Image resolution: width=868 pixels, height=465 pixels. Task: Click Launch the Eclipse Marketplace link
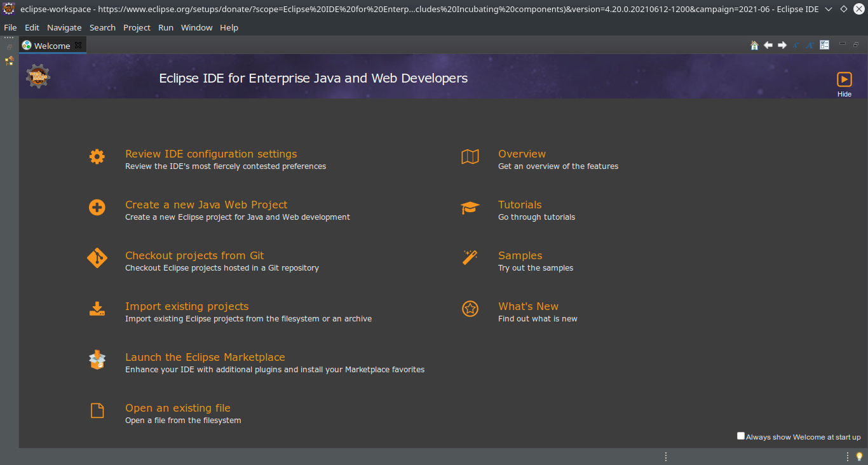[205, 357]
